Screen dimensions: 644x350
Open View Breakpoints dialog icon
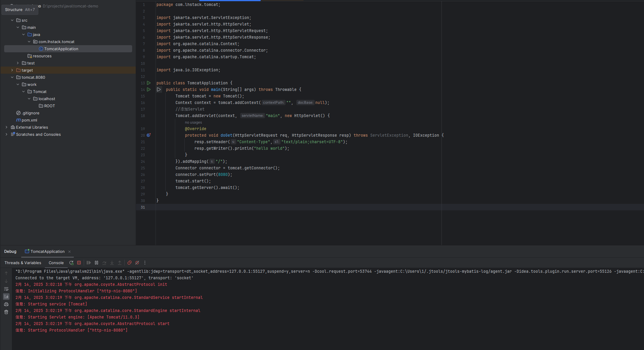pos(129,263)
